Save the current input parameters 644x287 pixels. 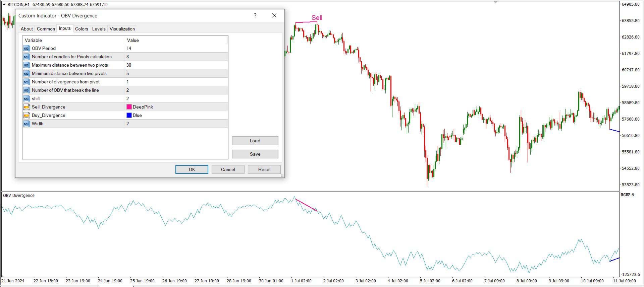click(x=255, y=154)
